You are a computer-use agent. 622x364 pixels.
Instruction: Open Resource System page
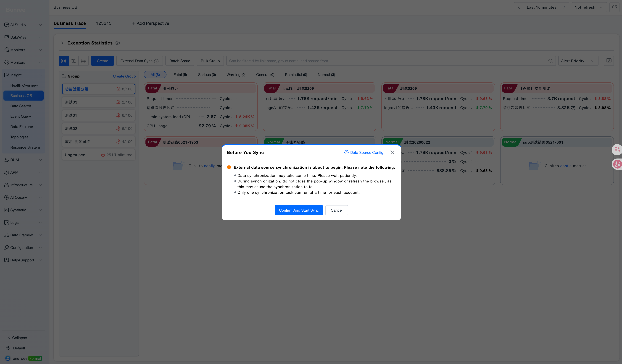click(25, 147)
